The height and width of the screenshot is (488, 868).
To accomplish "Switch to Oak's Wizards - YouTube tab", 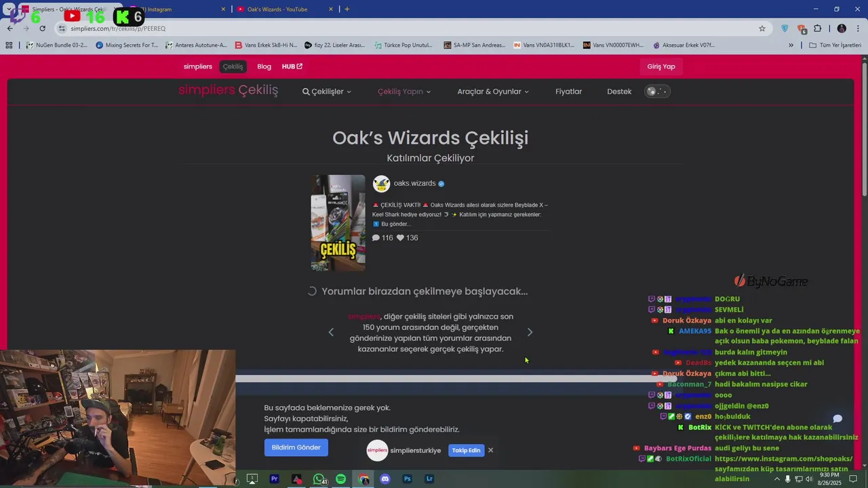I will point(285,9).
